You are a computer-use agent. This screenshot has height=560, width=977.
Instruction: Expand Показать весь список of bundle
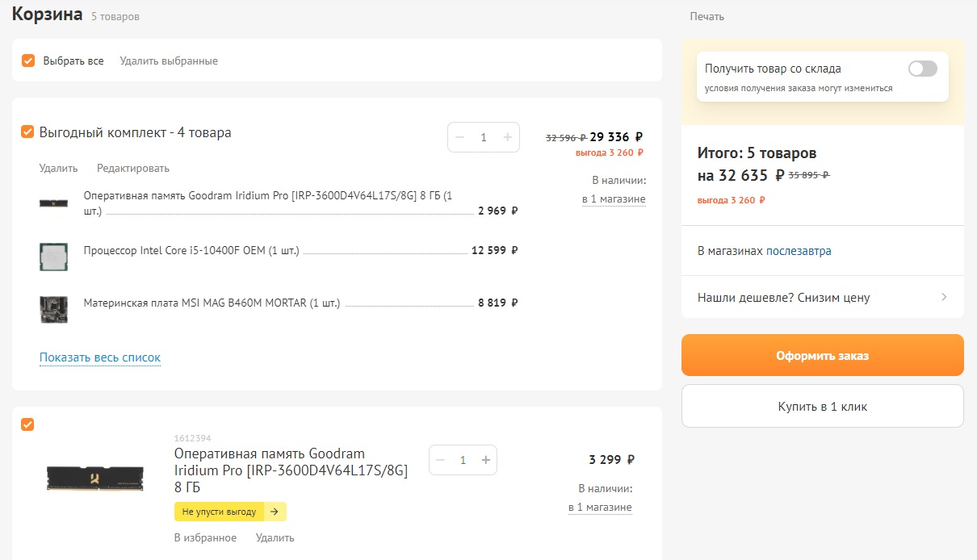100,357
